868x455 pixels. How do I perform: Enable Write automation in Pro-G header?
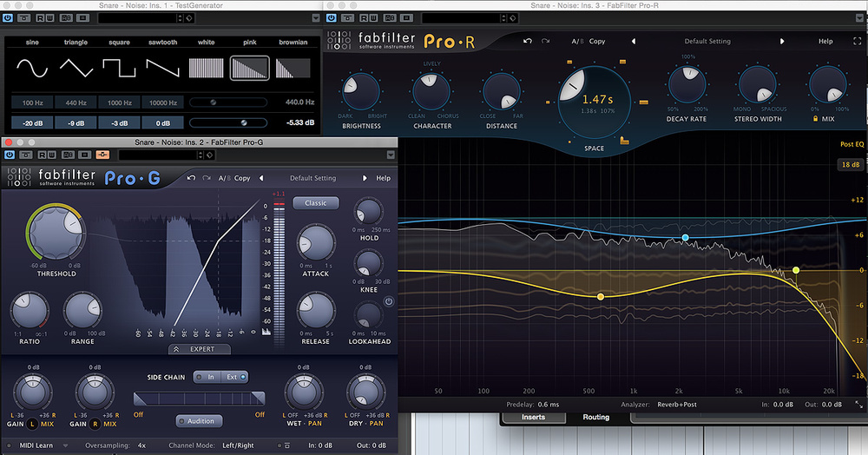[51, 155]
